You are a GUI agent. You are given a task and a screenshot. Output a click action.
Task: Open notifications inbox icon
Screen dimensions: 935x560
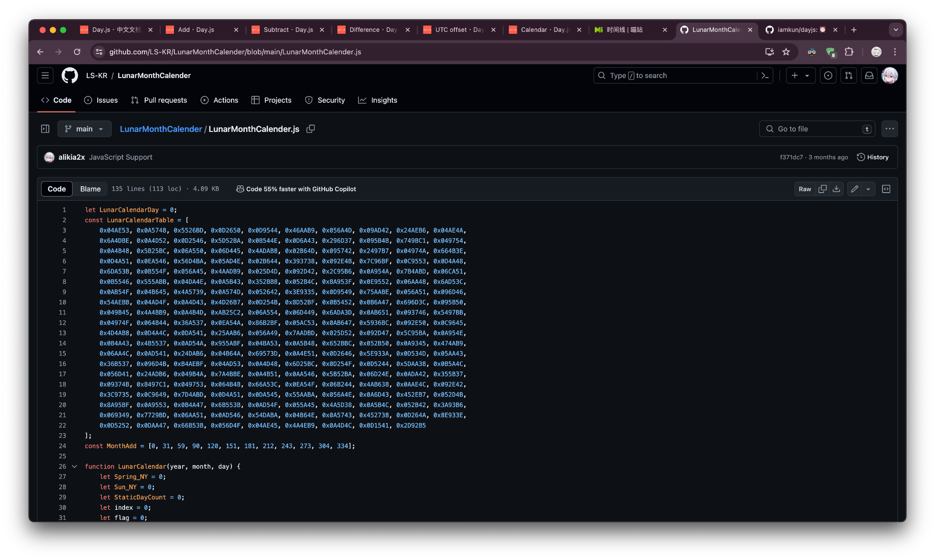[869, 75]
